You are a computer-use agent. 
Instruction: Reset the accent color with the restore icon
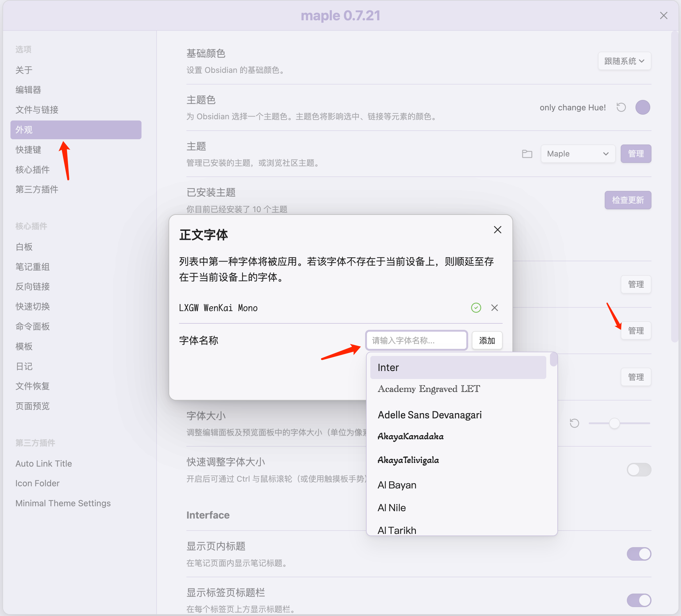[x=621, y=107]
